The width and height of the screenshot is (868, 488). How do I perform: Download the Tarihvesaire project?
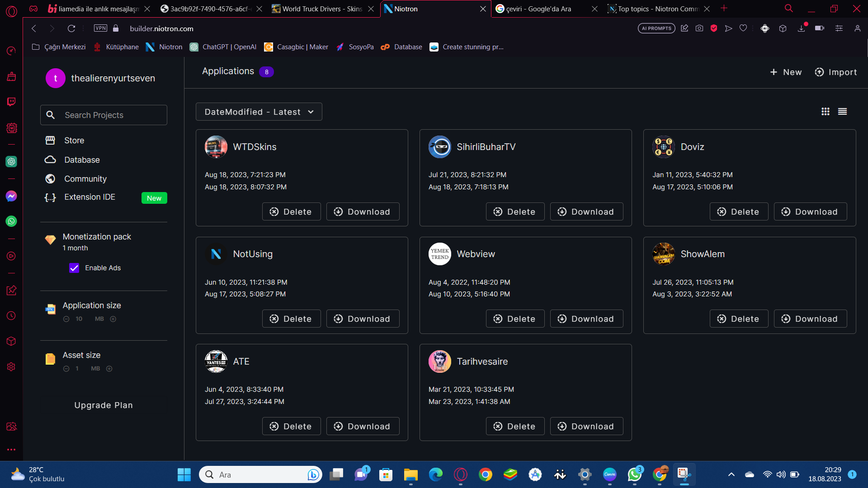pyautogui.click(x=586, y=426)
